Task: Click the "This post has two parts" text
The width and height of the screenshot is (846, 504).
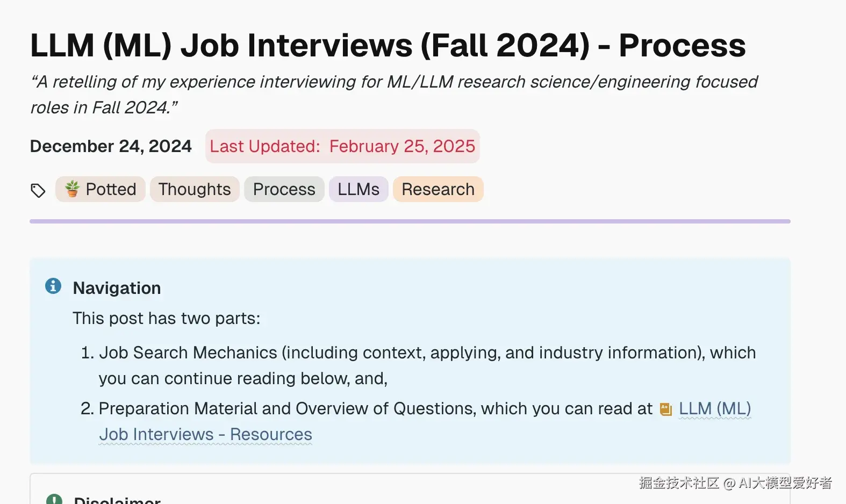Action: point(166,318)
